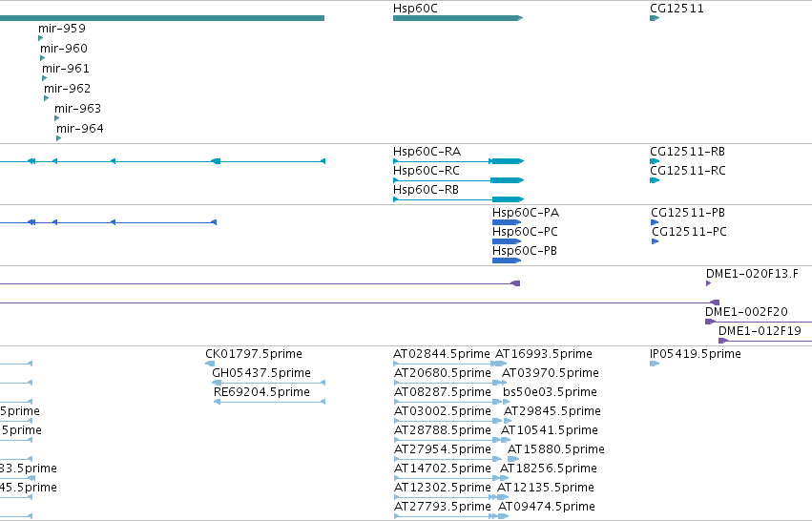Click the AT08287.5prime EST label

tap(442, 392)
